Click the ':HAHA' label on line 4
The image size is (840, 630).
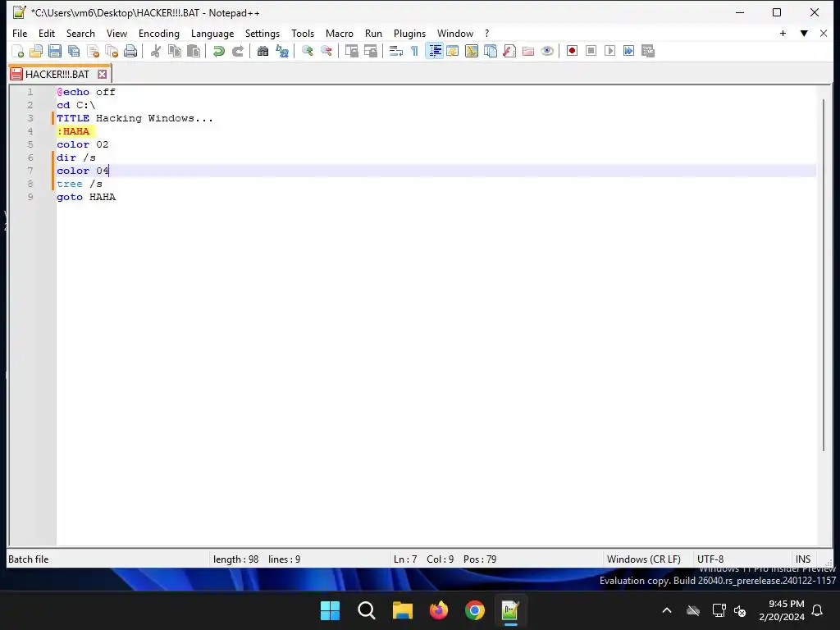click(73, 131)
